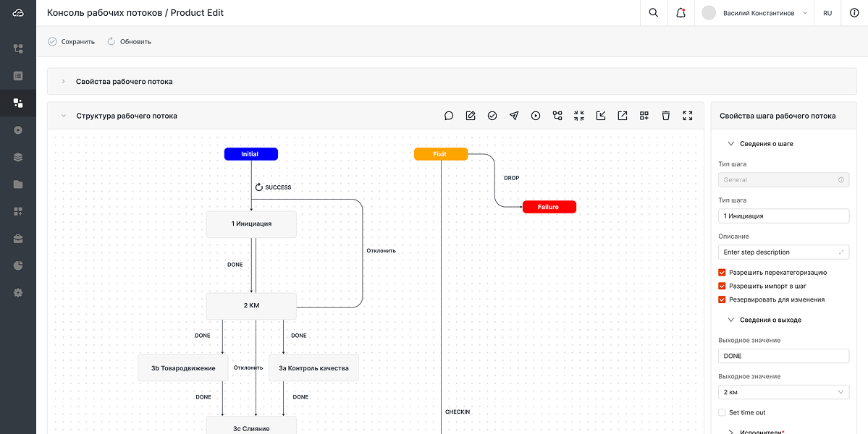Click the play circle icon in toolbar

point(536,116)
